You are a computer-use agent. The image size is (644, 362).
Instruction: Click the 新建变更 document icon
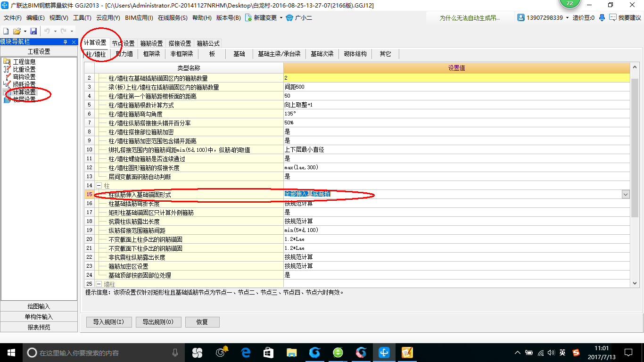tap(248, 17)
